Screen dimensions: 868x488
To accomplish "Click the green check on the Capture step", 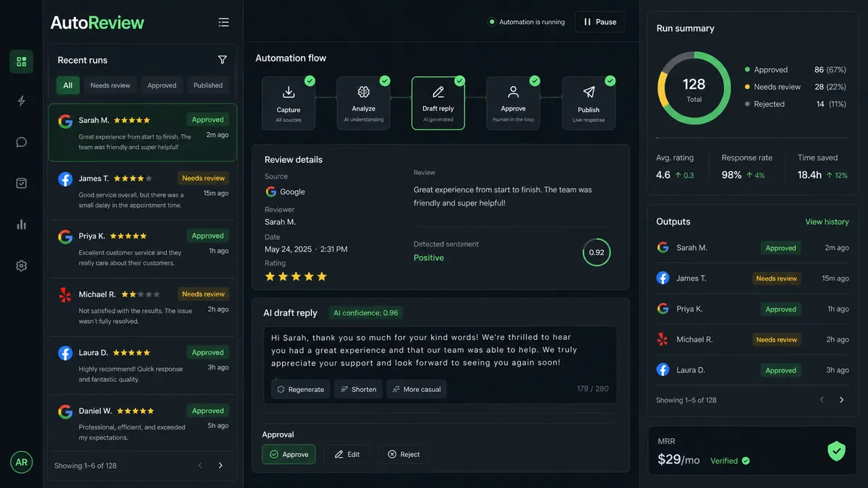I will click(310, 81).
